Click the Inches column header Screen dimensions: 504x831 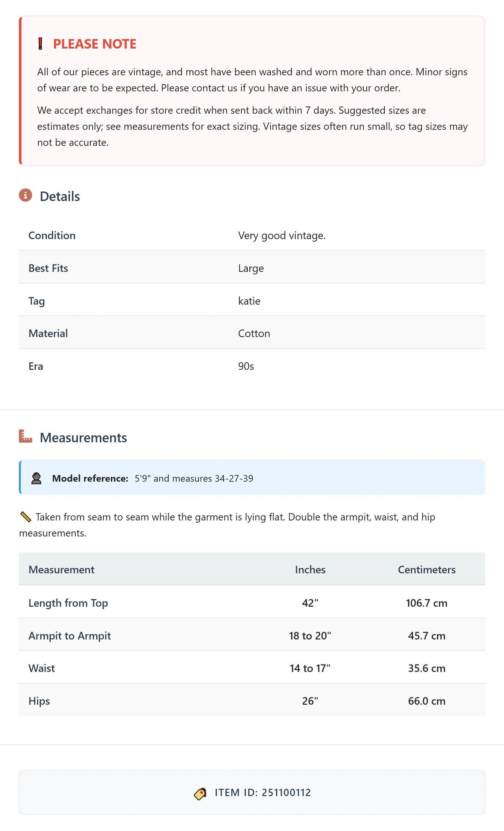[x=310, y=570]
